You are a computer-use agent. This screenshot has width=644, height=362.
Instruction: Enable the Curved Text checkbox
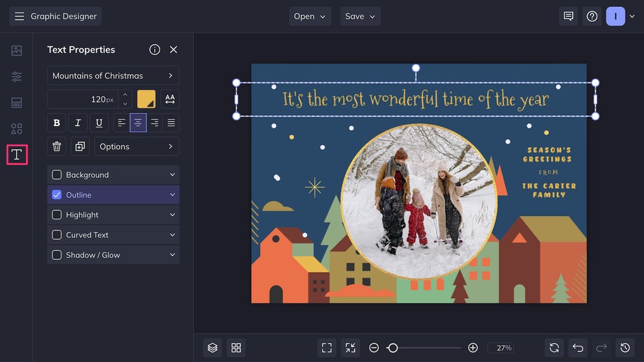tap(57, 235)
